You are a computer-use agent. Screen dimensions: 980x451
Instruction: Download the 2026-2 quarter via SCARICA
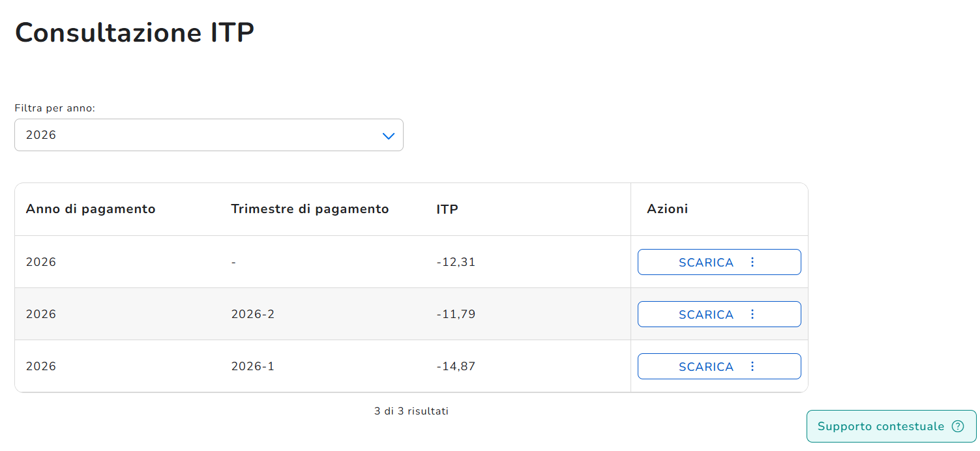706,314
